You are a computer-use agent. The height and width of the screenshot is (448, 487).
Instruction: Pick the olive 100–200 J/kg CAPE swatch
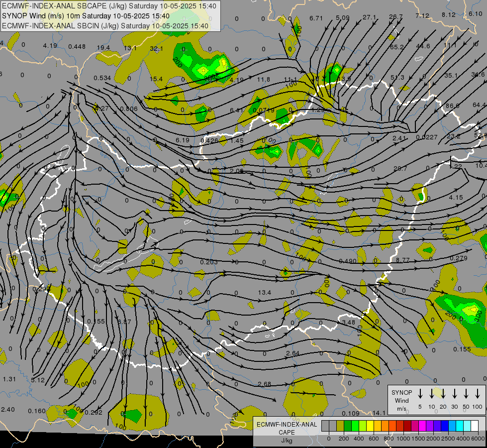click(x=340, y=426)
